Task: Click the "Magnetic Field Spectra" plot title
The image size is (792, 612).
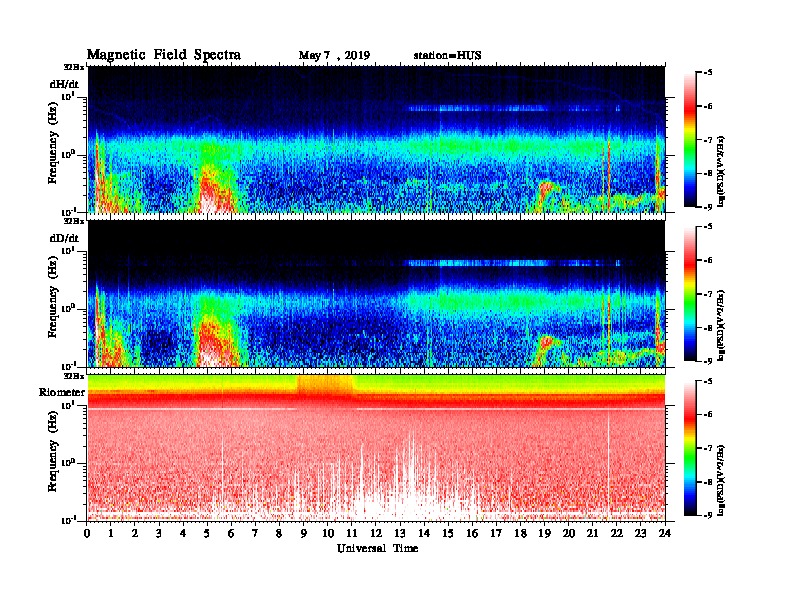Action: point(164,55)
